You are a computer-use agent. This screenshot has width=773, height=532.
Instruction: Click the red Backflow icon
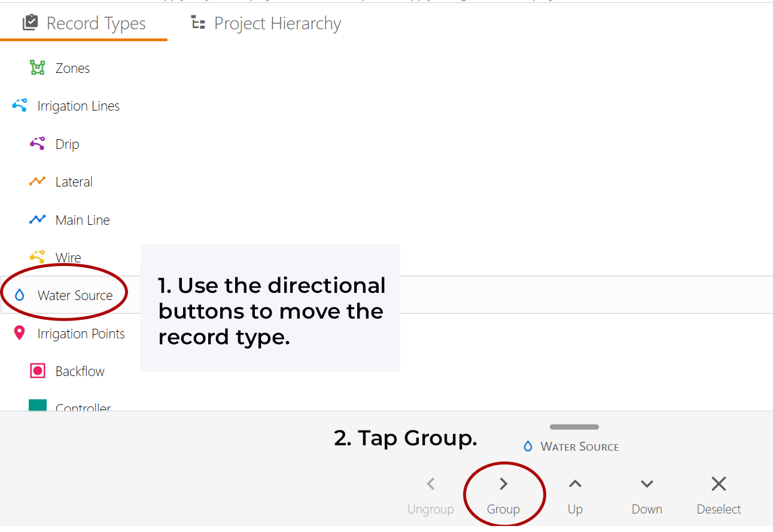click(x=38, y=371)
